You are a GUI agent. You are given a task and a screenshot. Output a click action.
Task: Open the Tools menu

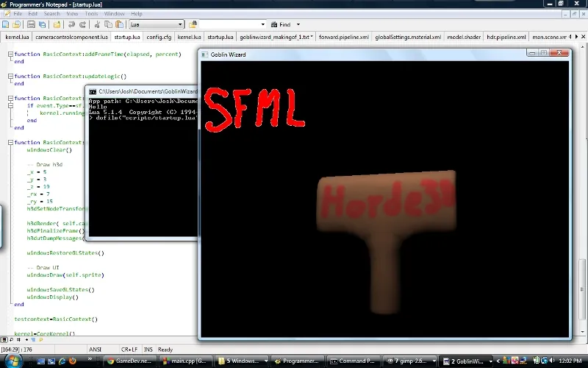click(x=91, y=13)
